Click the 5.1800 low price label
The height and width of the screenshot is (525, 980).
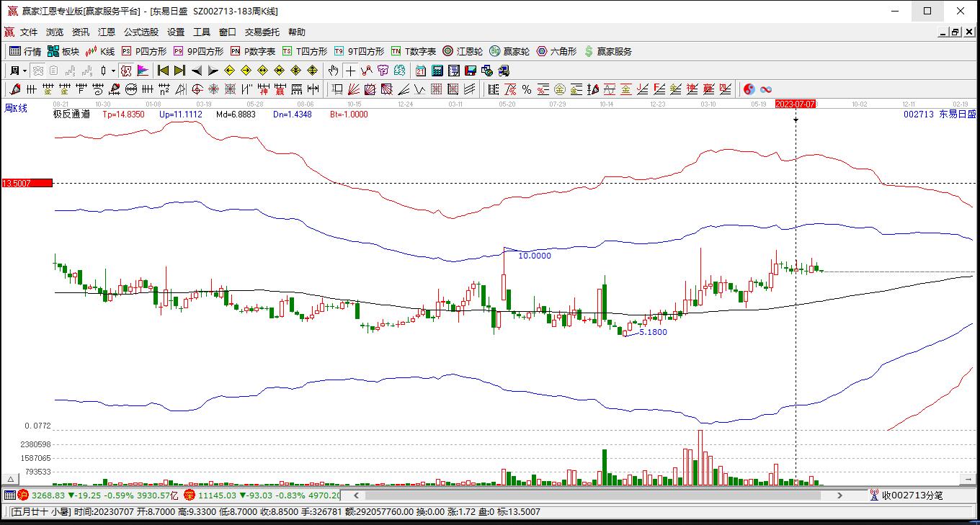(653, 332)
